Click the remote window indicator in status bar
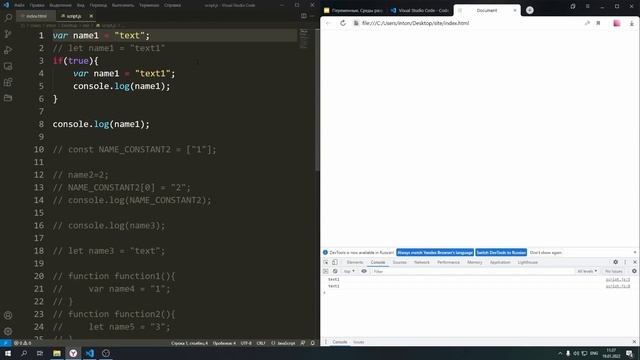Screen dimensions: 640x360 click(x=5, y=343)
